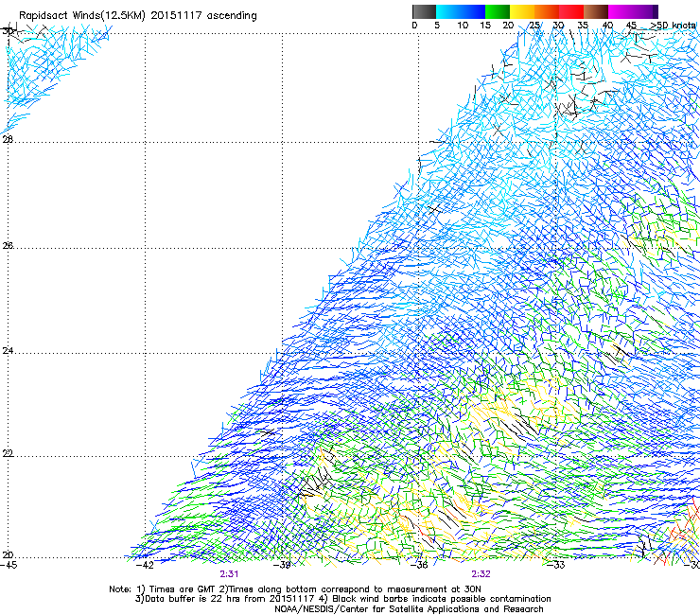Select the latitude label '22' on the left axis
Image resolution: width=700 pixels, height=615 pixels.
8,454
